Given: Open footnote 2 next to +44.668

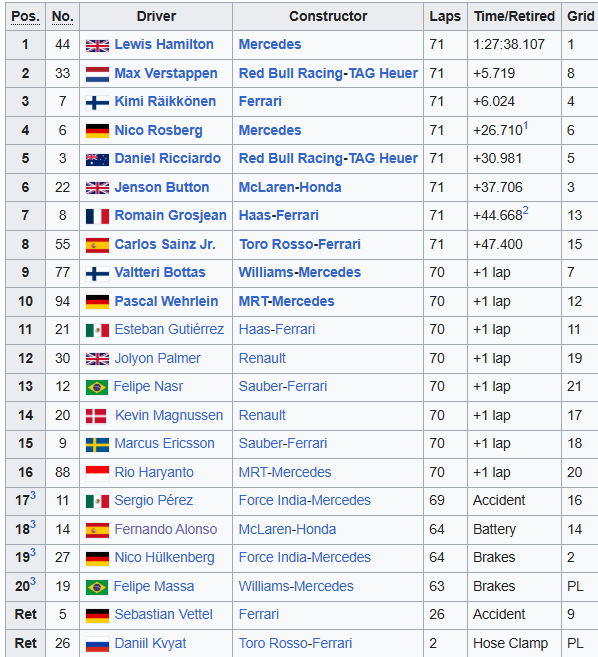Looking at the screenshot, I should coord(526,210).
